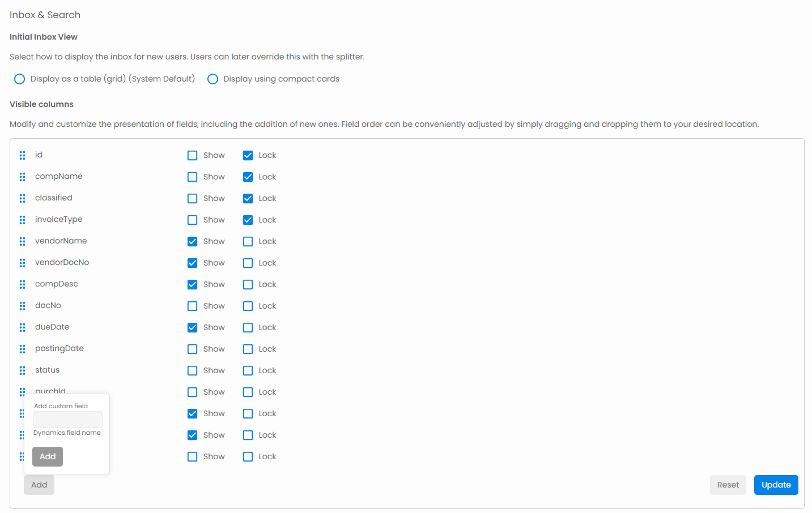Uncheck Lock for classified

(248, 198)
